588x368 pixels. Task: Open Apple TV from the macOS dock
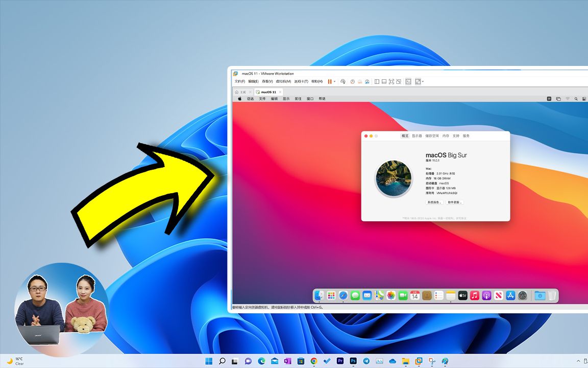463,295
